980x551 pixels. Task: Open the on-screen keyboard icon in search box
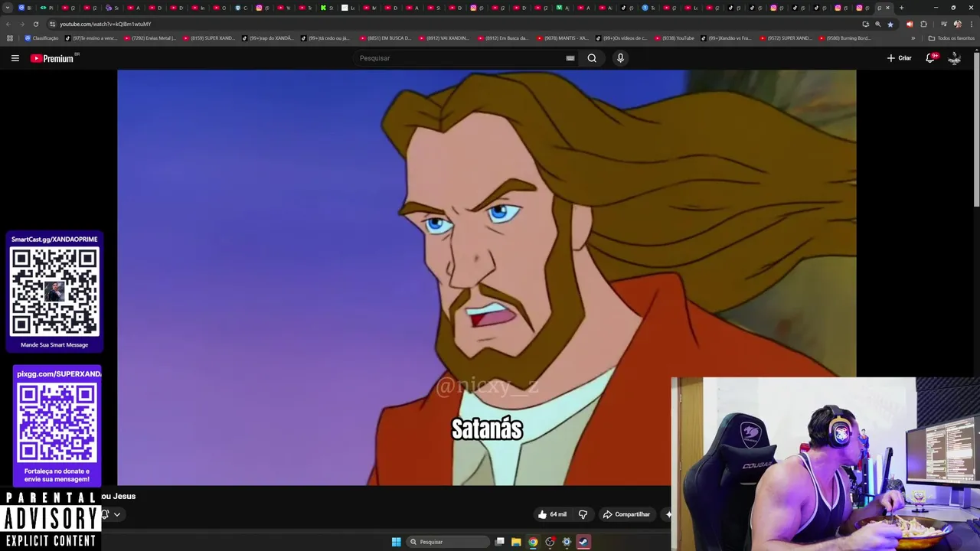click(570, 58)
